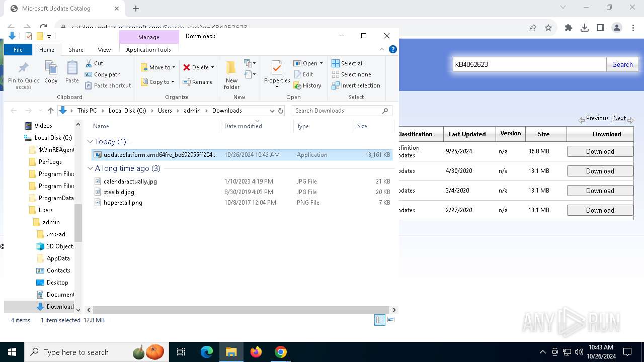The width and height of the screenshot is (644, 362).
Task: Click the Copy ribbon icon
Action: click(51, 72)
